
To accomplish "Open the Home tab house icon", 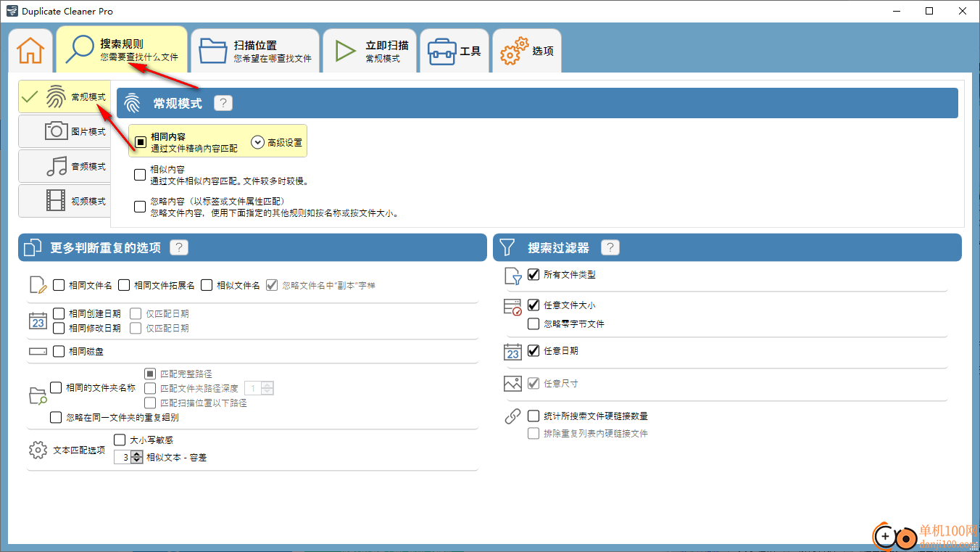I will (x=30, y=51).
